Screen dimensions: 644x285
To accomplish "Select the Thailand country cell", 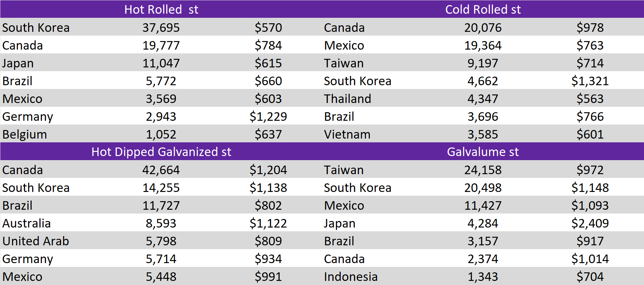I will click(347, 99).
